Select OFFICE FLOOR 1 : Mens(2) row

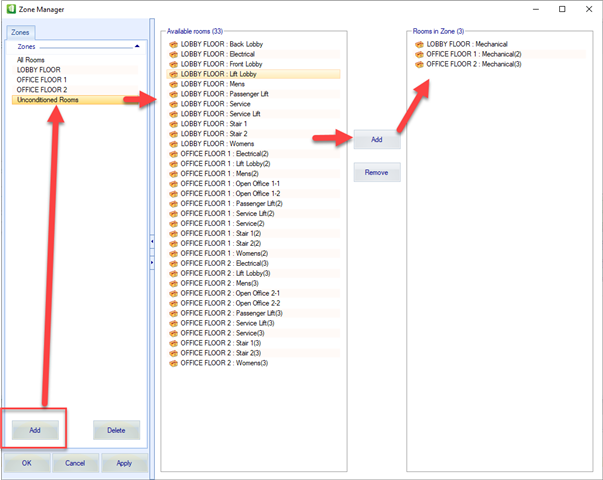pos(253,174)
